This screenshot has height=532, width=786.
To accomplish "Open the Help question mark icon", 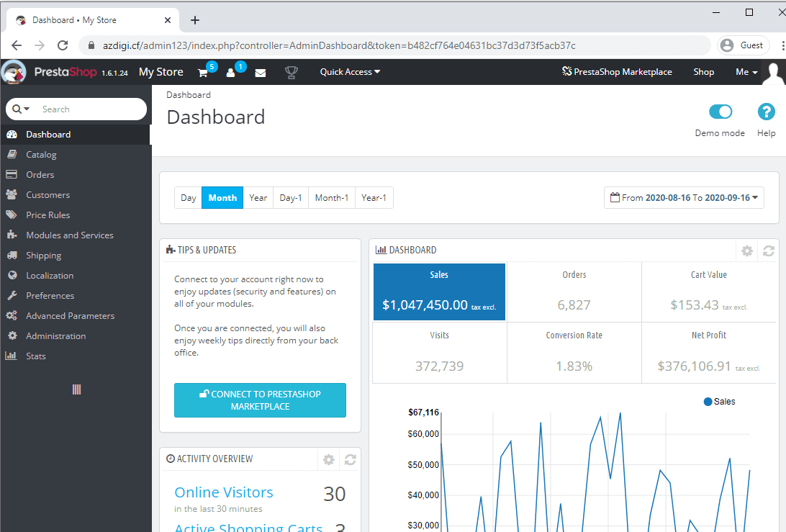I will point(766,112).
